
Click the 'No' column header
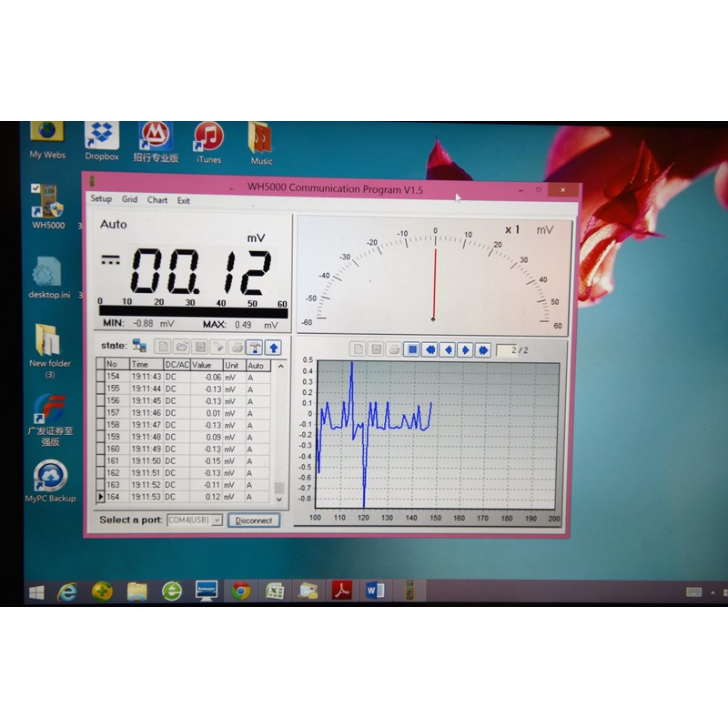point(117,364)
